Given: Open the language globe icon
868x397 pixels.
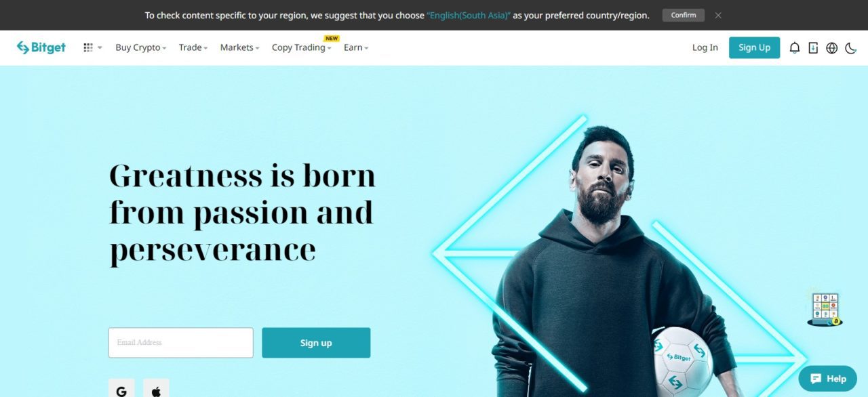Looking at the screenshot, I should (x=832, y=48).
